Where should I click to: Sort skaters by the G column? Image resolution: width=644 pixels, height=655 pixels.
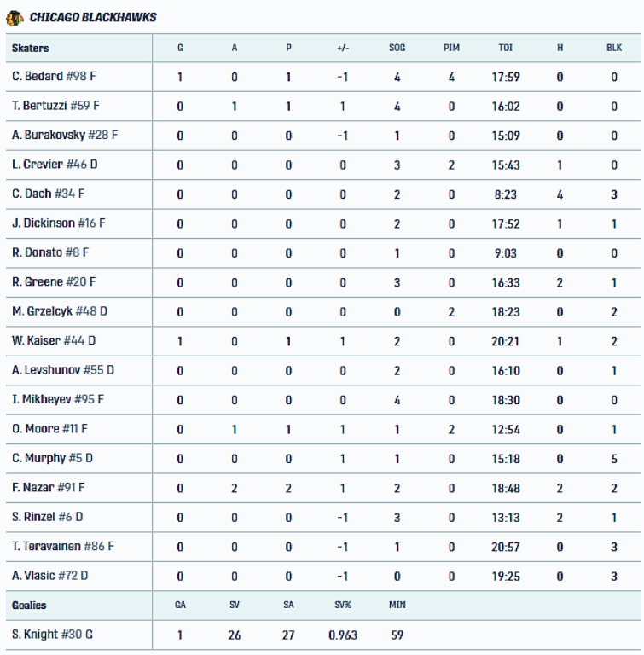tap(180, 48)
